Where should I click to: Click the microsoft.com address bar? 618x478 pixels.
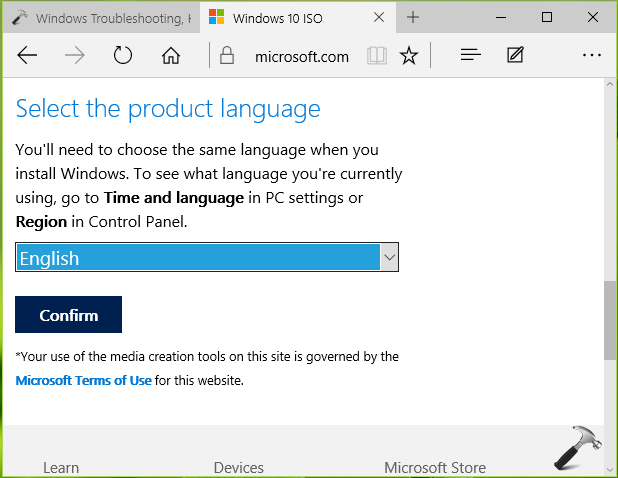point(302,57)
